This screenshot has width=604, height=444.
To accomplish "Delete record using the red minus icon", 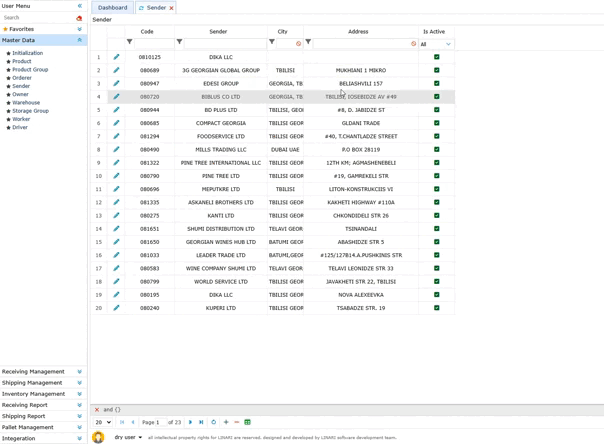I will 237,422.
